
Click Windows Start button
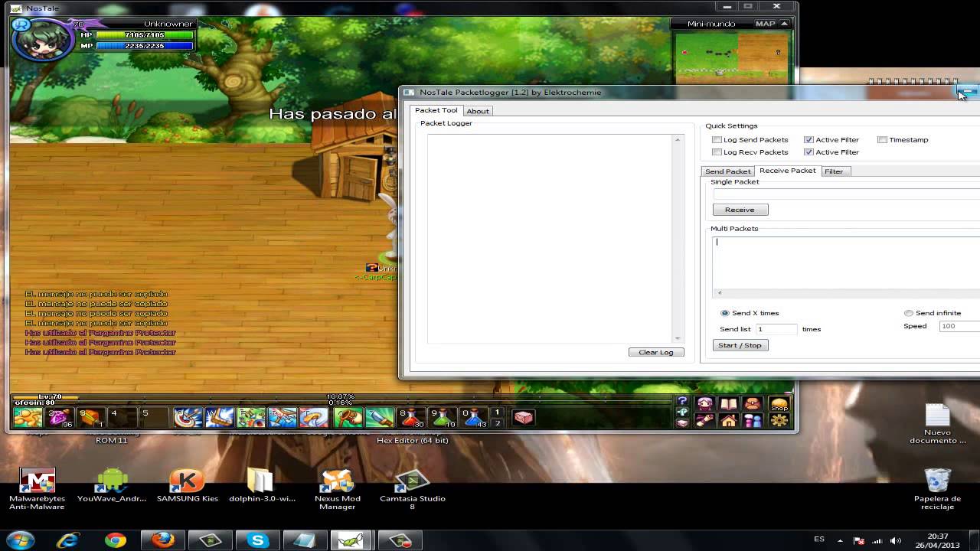click(x=21, y=540)
